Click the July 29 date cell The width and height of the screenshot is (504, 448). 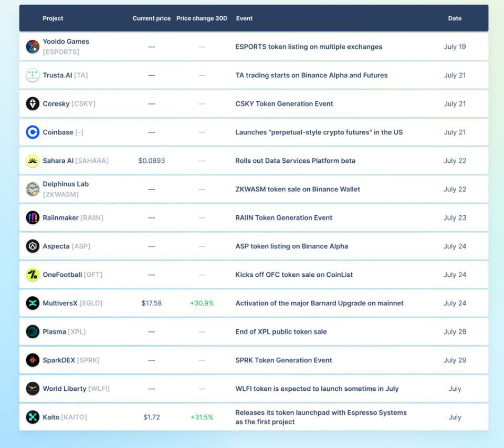[455, 360]
